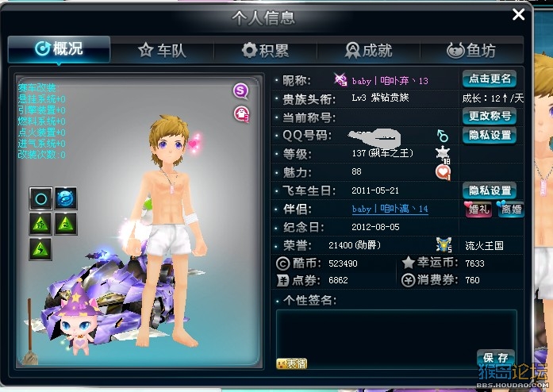
Task: Switch to the 成就 tab
Action: (368, 51)
